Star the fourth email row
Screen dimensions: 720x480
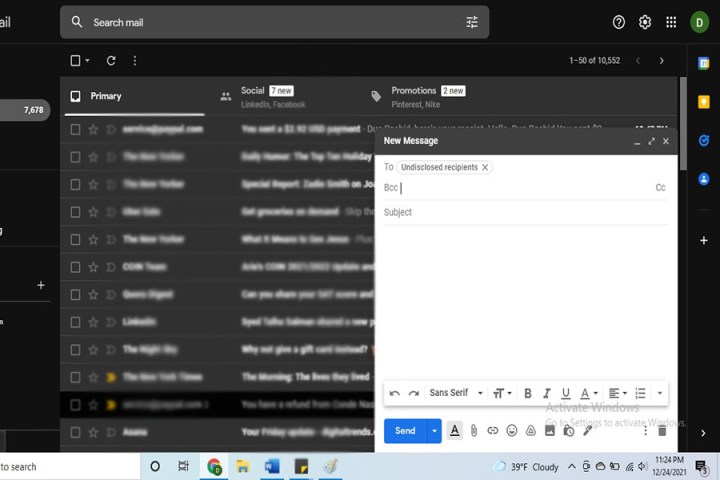coord(93,212)
